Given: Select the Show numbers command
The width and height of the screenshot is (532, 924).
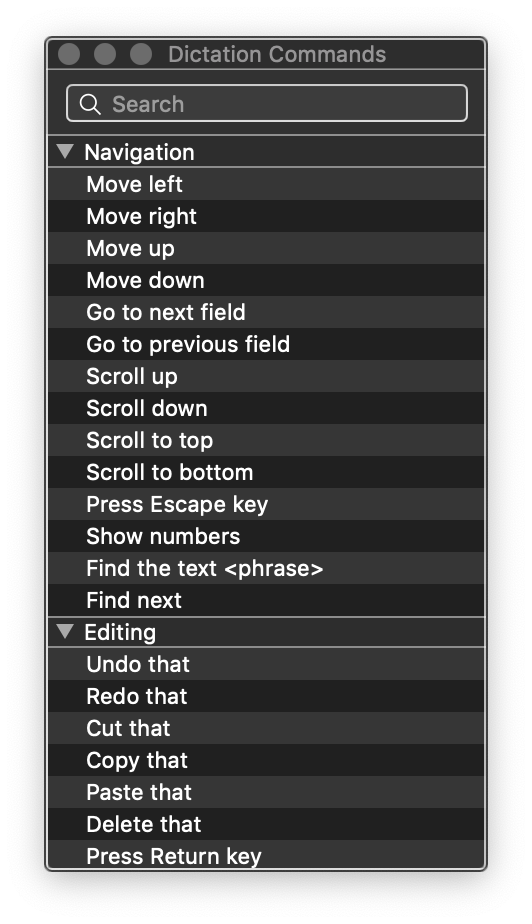Looking at the screenshot, I should (x=266, y=536).
